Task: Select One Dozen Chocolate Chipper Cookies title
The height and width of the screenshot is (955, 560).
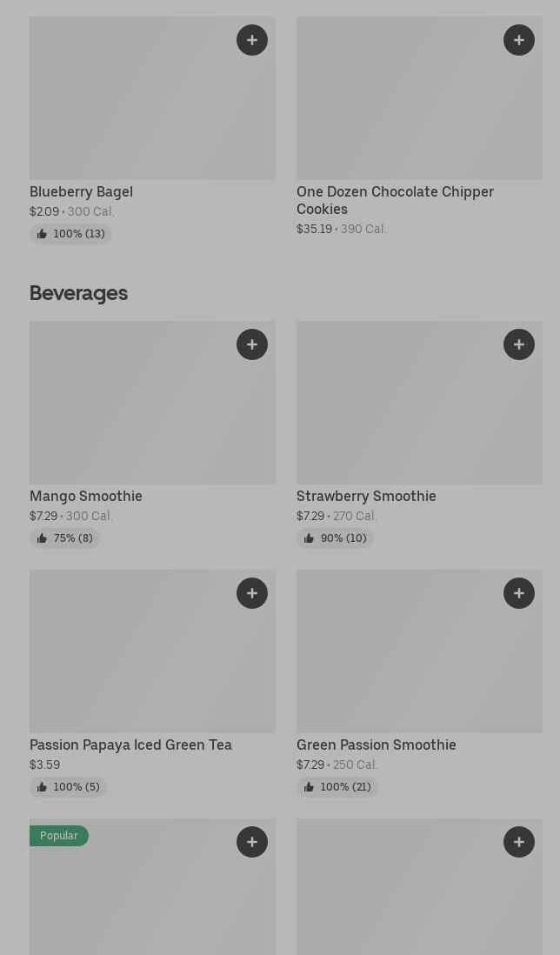Action: 395,200
